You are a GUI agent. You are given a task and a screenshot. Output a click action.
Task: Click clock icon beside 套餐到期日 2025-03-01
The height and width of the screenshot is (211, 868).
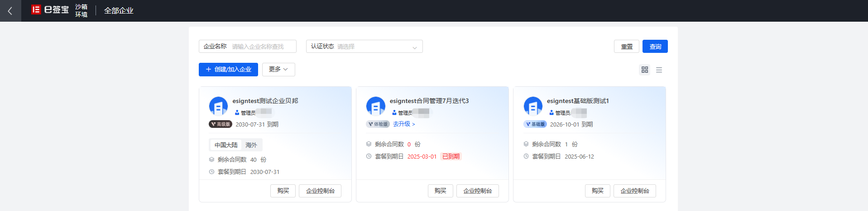click(x=369, y=156)
